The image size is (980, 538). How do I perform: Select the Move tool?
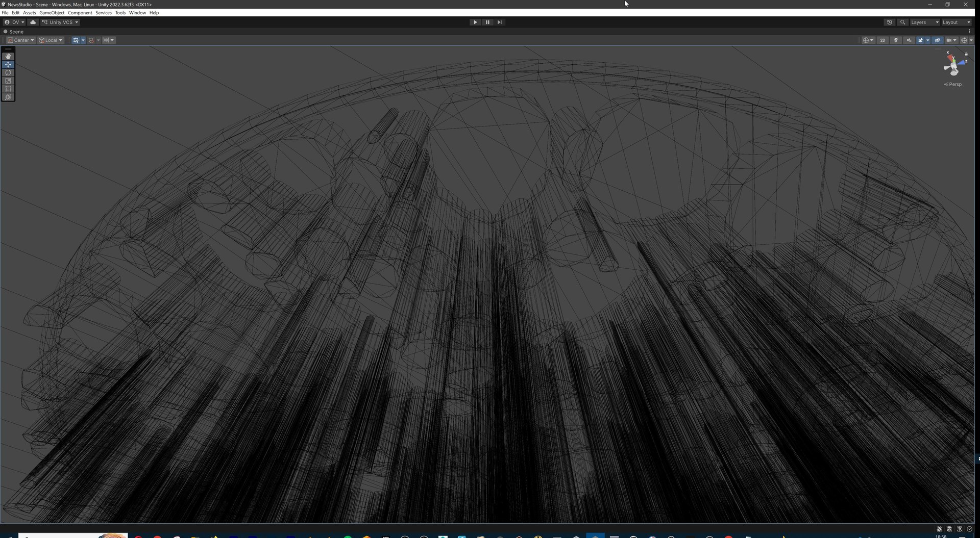pos(8,65)
